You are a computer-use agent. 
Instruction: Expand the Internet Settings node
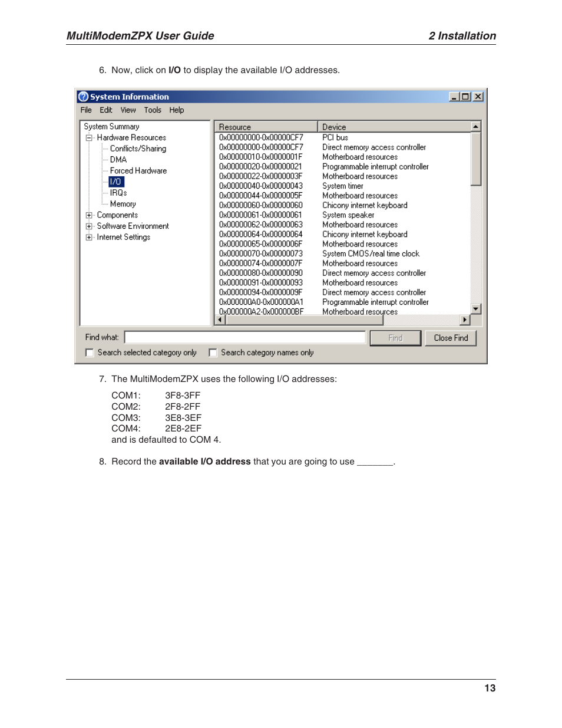coord(89,238)
